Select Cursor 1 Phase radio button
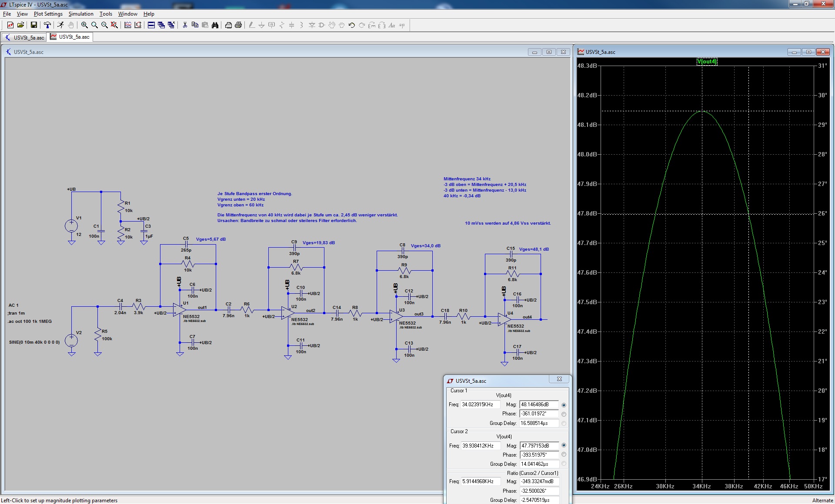The width and height of the screenshot is (835, 504). [564, 414]
